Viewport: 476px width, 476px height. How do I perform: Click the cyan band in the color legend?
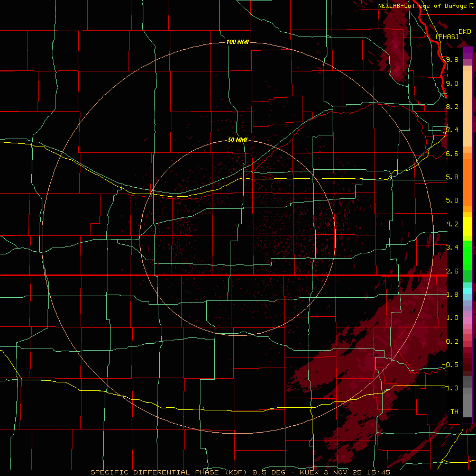coord(467,290)
